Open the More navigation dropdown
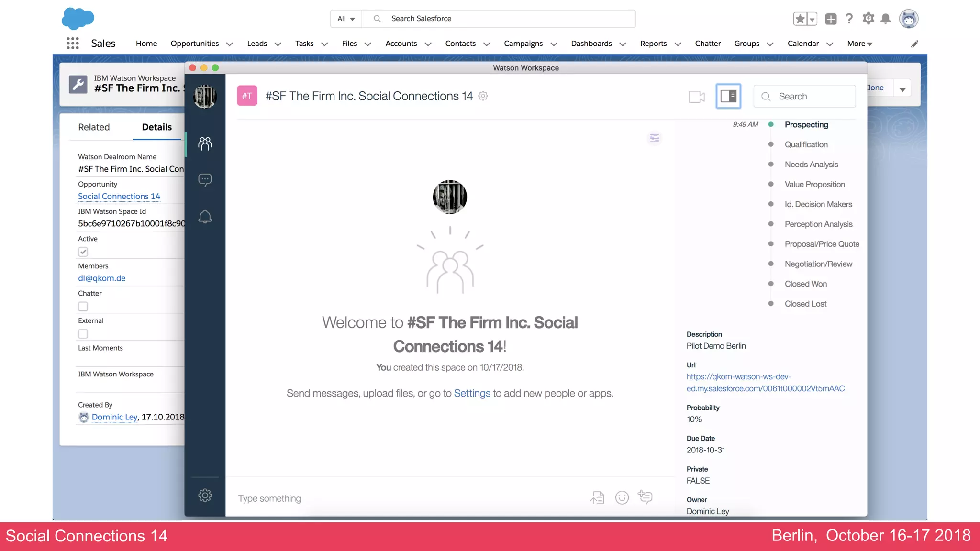This screenshot has height=551, width=980. coord(860,44)
